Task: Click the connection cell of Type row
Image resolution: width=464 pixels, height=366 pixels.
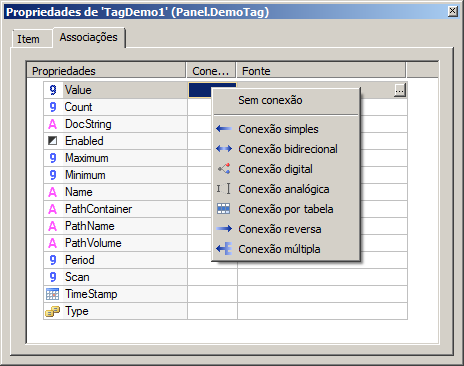Action: coord(212,311)
